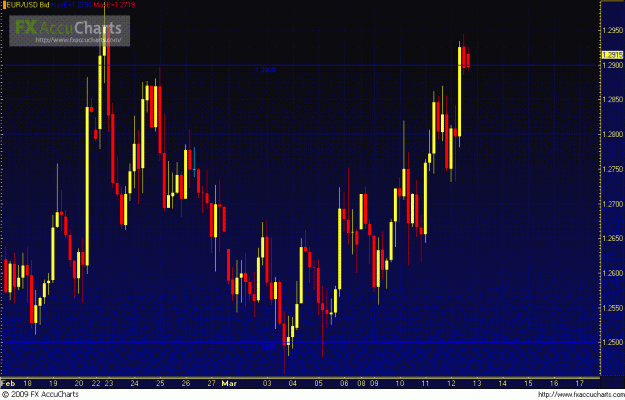Image resolution: width=625 pixels, height=400 pixels.
Task: Click the 09 date label on the time axis
Action: tap(374, 384)
